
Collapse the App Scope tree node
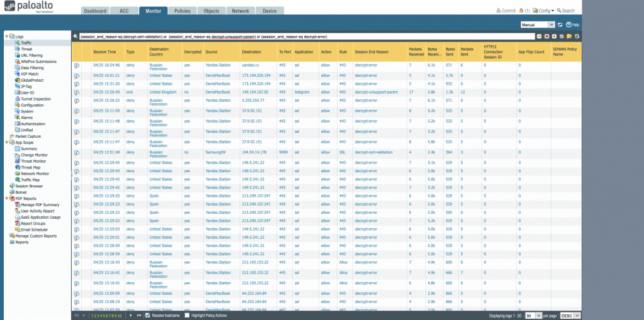coord(7,142)
